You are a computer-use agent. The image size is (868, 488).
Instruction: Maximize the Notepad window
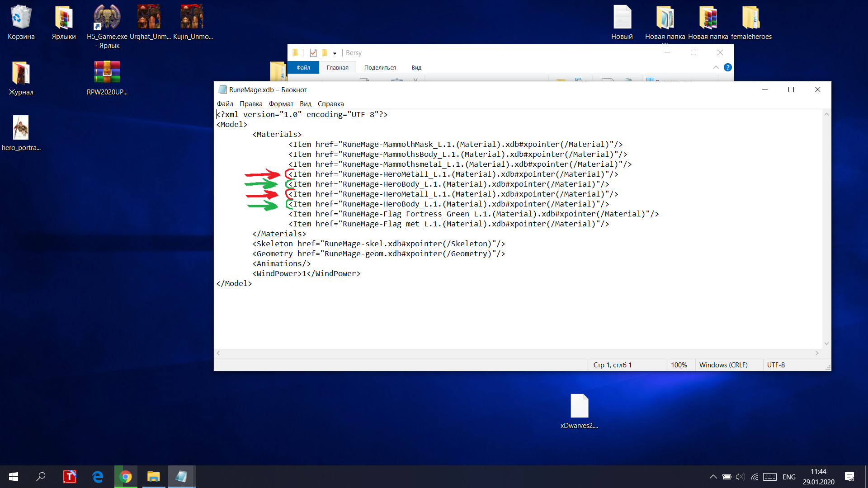(791, 89)
